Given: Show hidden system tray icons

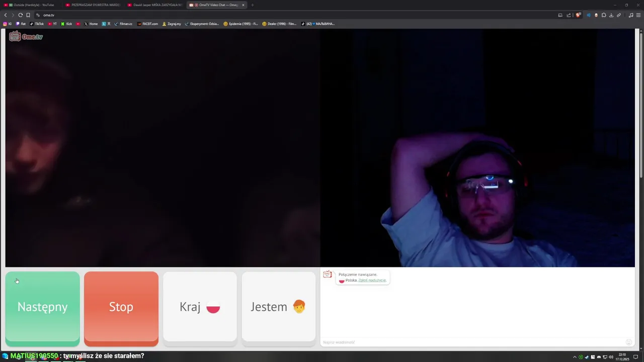Looking at the screenshot, I should pos(575,357).
